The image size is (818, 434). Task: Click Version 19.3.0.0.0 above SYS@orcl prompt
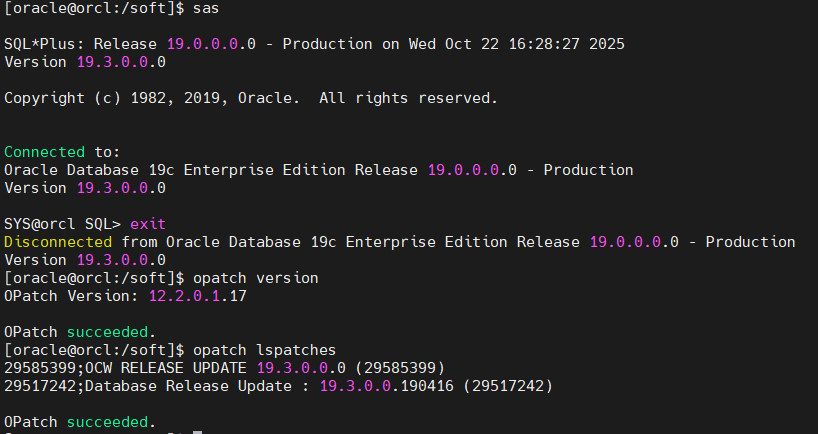coord(85,188)
